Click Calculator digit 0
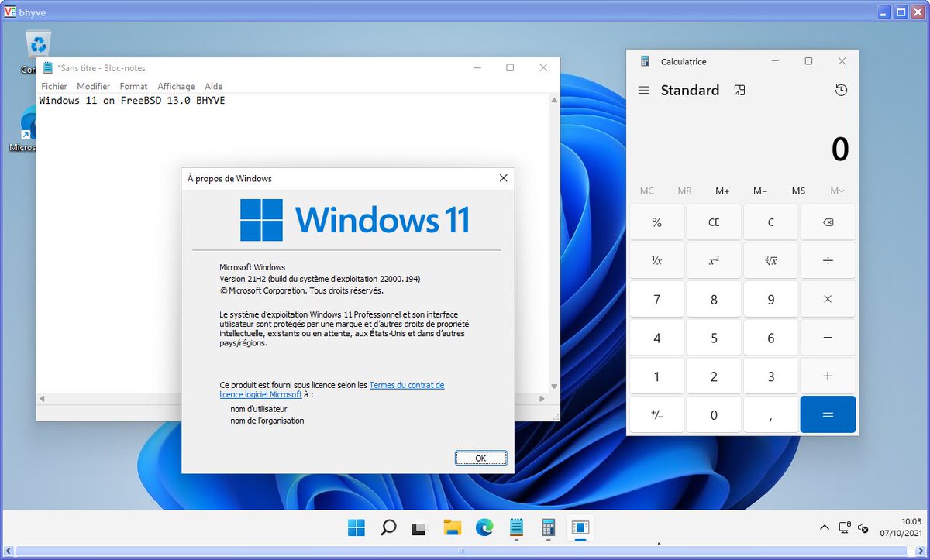This screenshot has height=560, width=930. 714,414
